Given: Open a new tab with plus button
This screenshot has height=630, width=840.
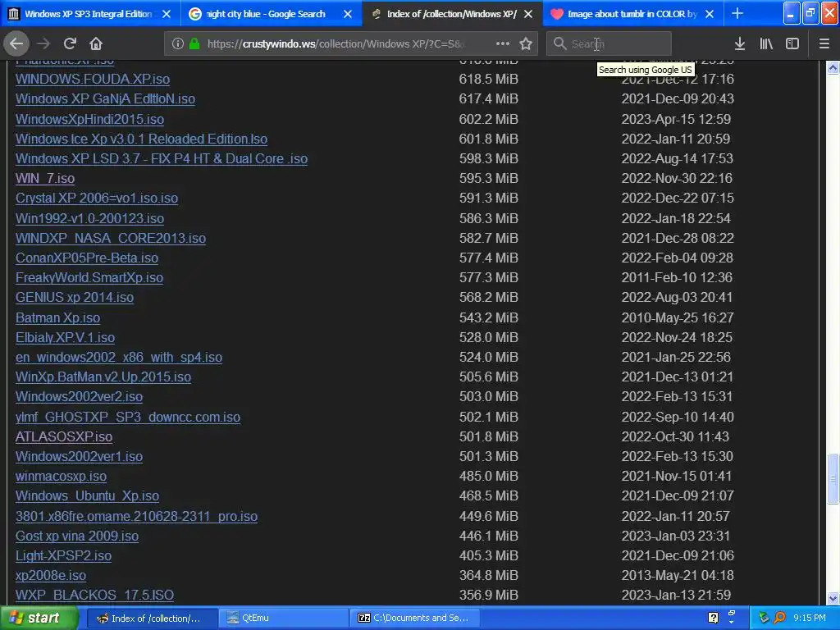Looking at the screenshot, I should [x=737, y=14].
